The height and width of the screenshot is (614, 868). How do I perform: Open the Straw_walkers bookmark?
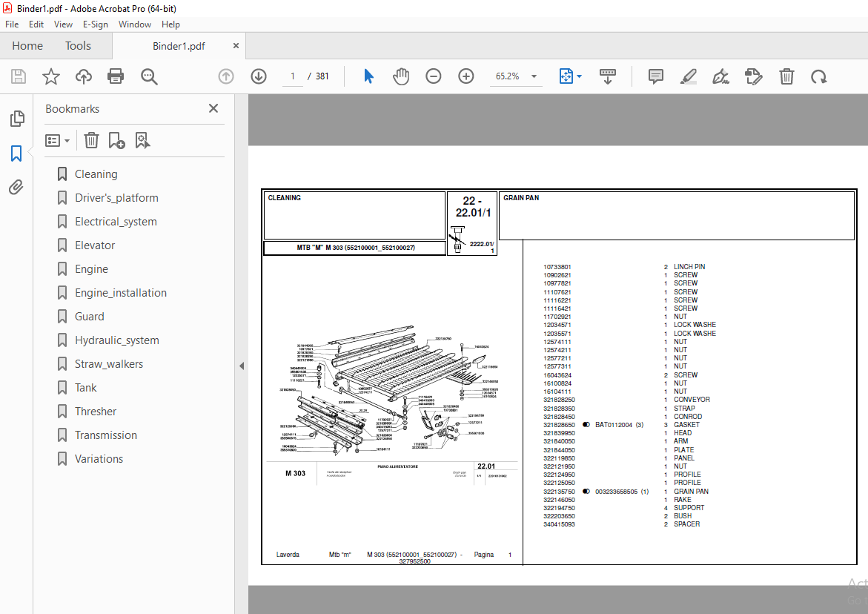click(108, 364)
